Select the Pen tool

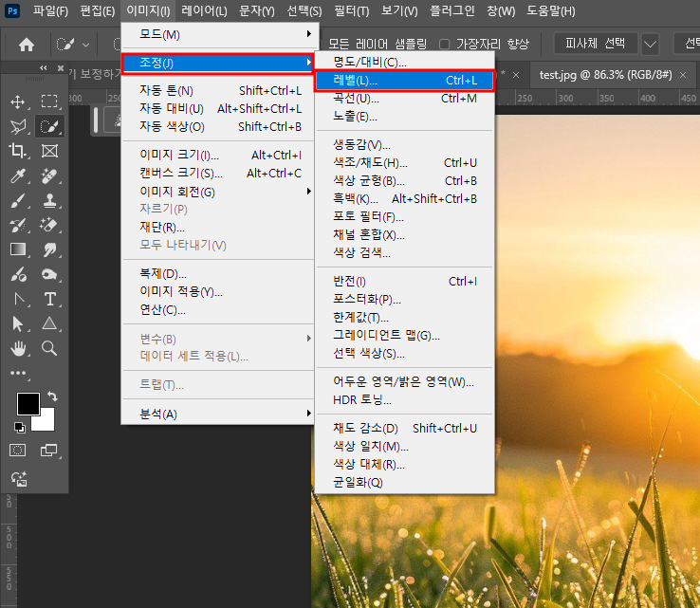18,299
